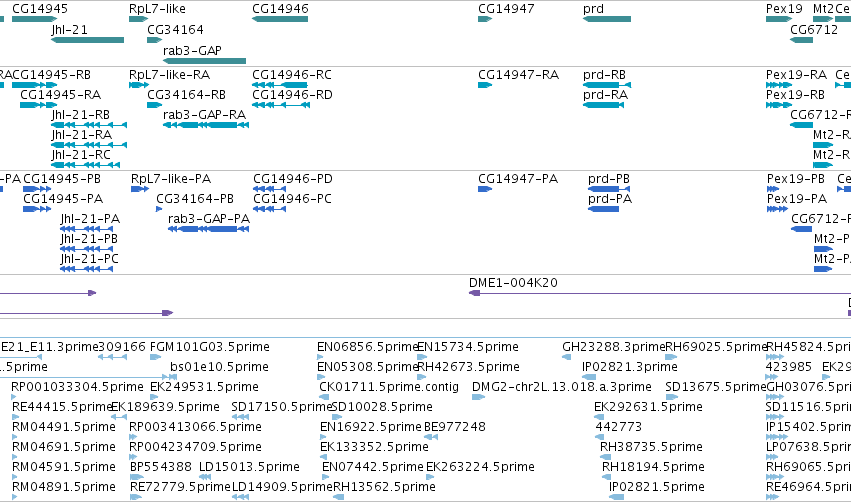Screen dimensions: 851x502
Task: Click EST SD17150.5prime
Action: point(240,417)
